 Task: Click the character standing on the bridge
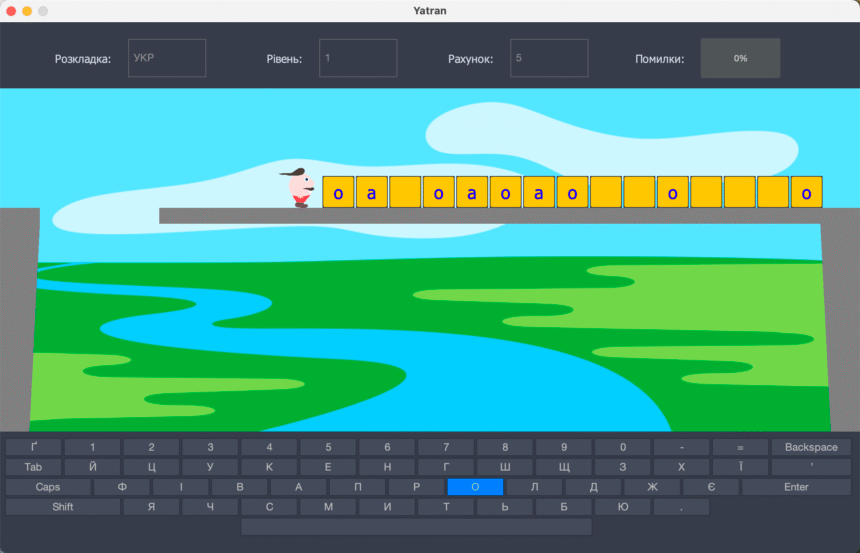(298, 188)
